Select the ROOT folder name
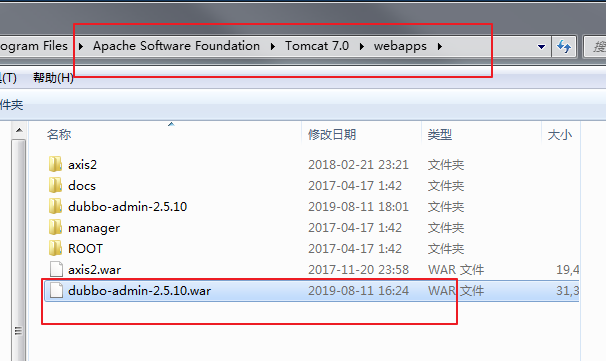606x361 pixels. click(x=85, y=249)
